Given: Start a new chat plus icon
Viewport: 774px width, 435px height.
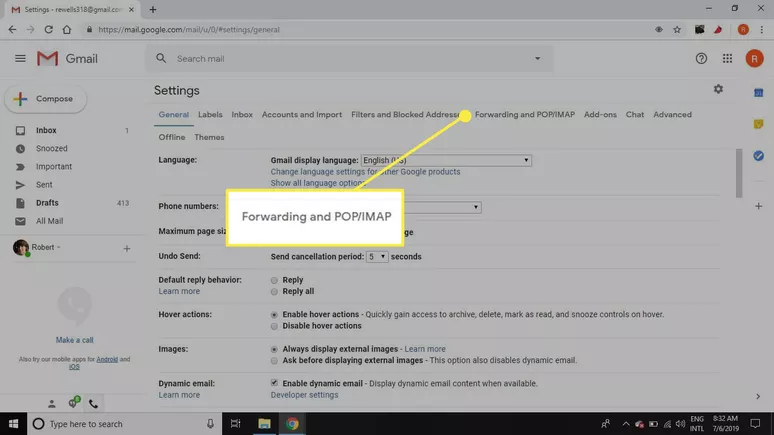Looking at the screenshot, I should click(127, 248).
